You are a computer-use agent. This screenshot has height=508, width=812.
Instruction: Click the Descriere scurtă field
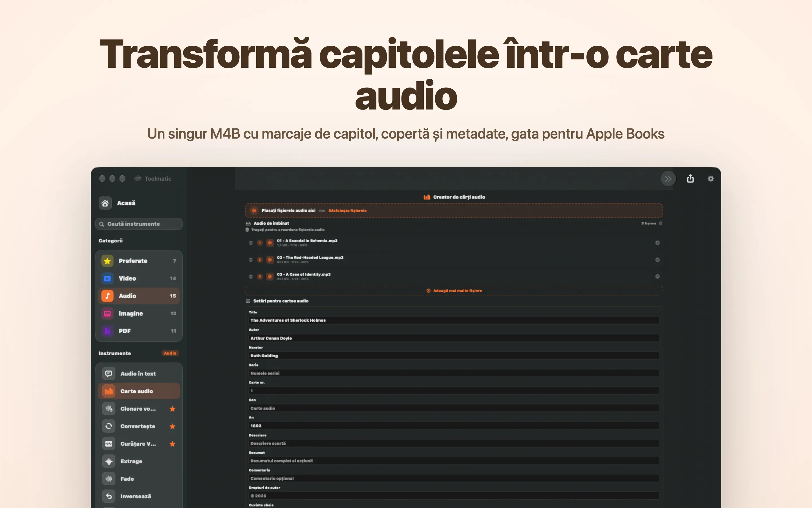tap(454, 443)
